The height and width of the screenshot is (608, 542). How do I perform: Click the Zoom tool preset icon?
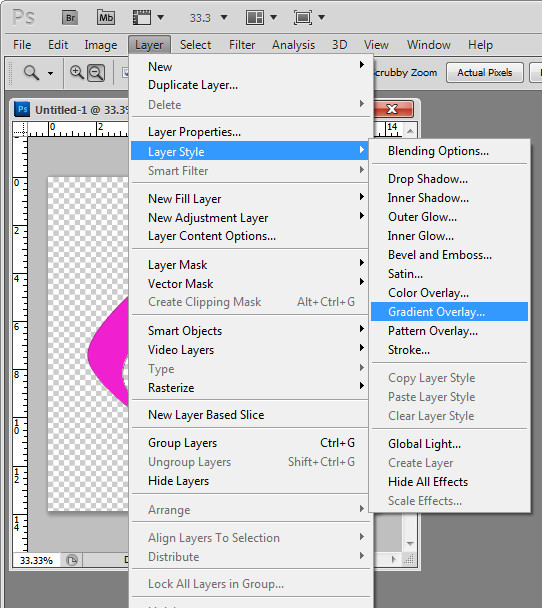point(31,73)
